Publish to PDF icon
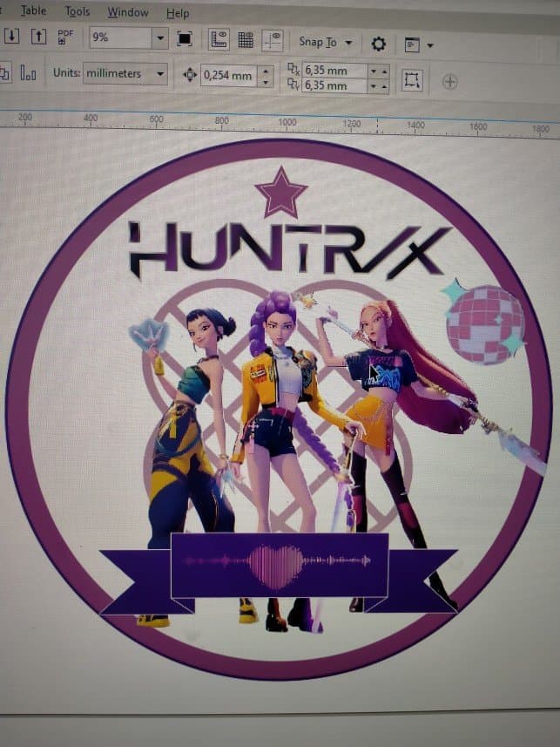The width and height of the screenshot is (560, 747). pyautogui.click(x=65, y=37)
